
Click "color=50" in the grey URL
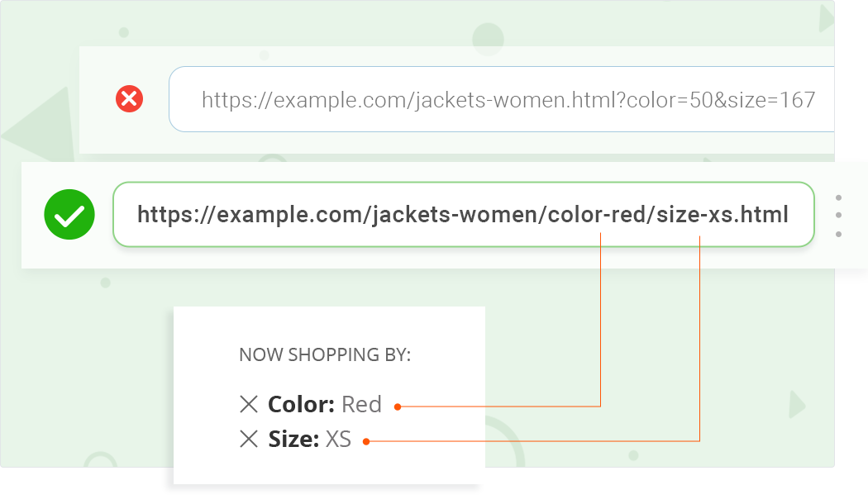(663, 101)
